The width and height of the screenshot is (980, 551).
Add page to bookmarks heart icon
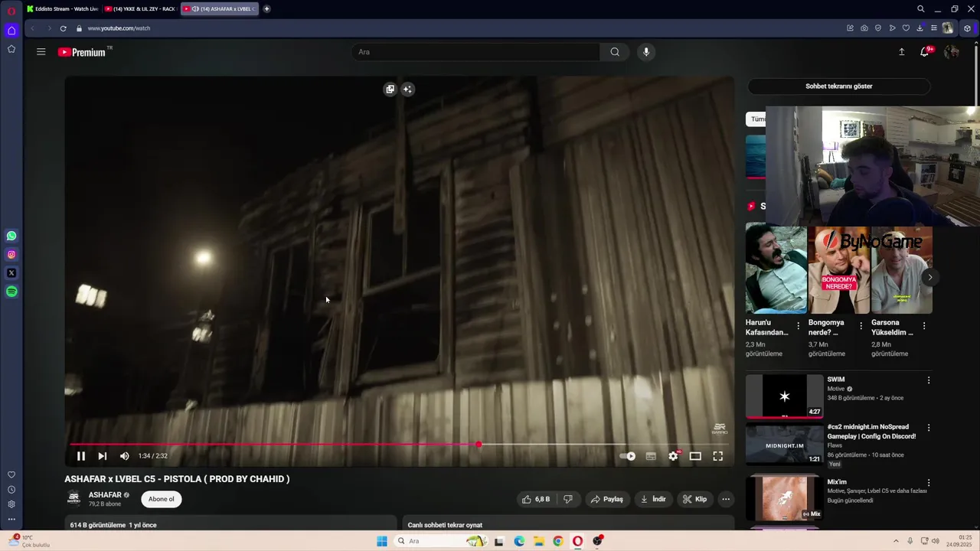tap(906, 28)
